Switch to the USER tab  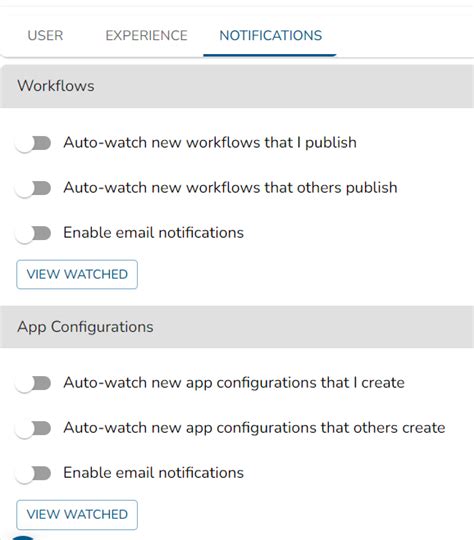point(45,35)
